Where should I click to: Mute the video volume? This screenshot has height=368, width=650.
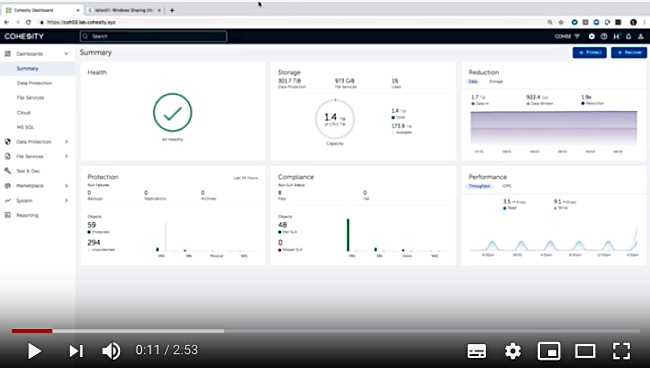111,351
